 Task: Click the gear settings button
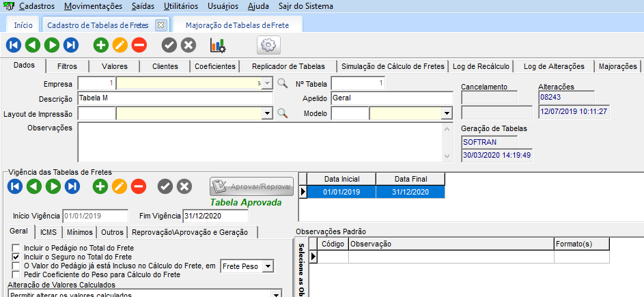tap(268, 45)
